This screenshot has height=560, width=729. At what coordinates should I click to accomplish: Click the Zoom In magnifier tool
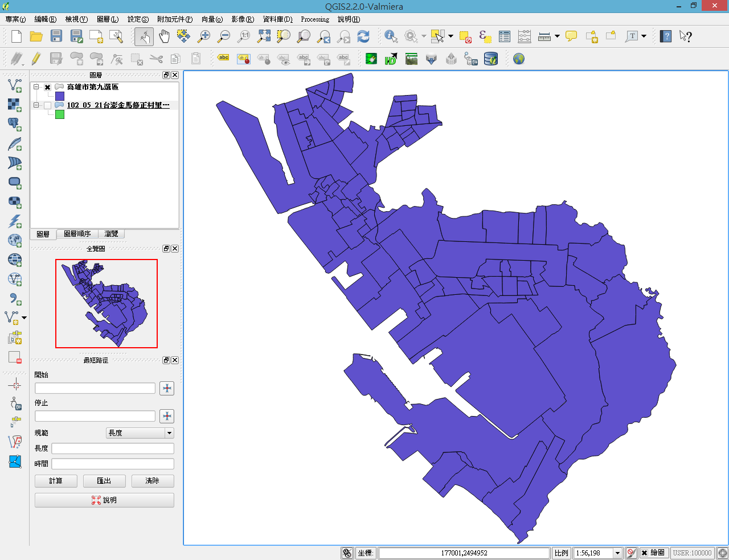pyautogui.click(x=203, y=36)
